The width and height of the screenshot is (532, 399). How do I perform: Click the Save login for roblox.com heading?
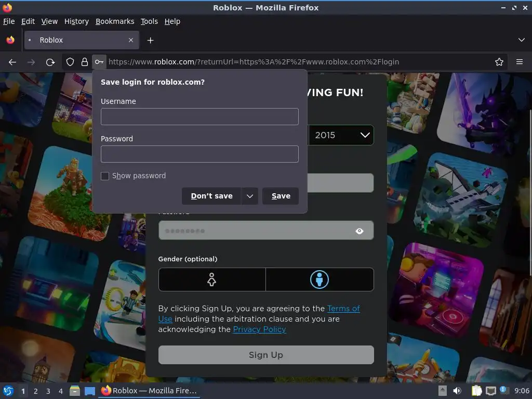[x=153, y=82]
